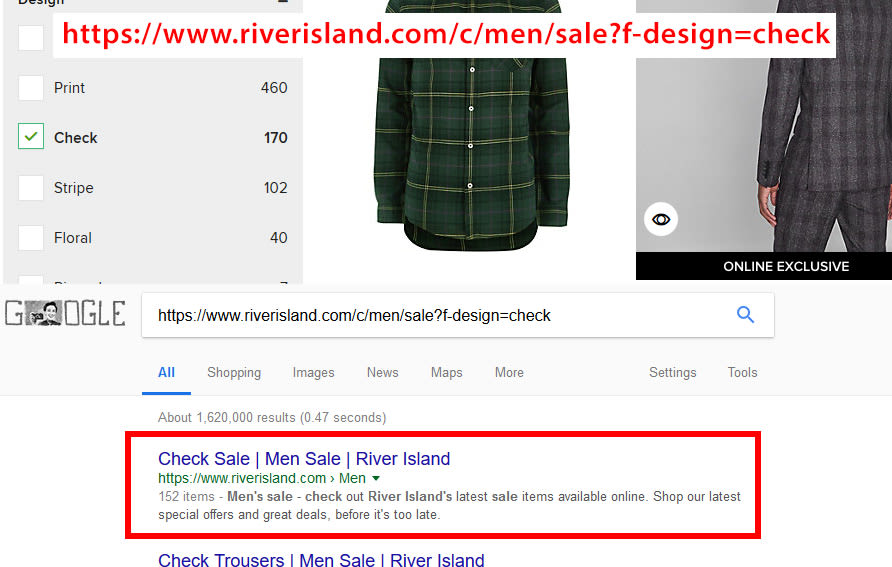
Task: Switch to the Shopping tab
Action: point(234,373)
